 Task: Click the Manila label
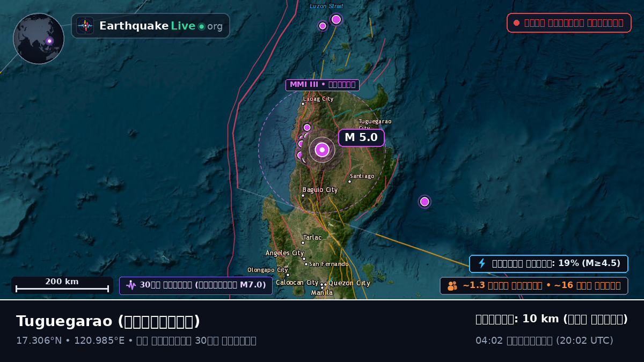point(322,293)
